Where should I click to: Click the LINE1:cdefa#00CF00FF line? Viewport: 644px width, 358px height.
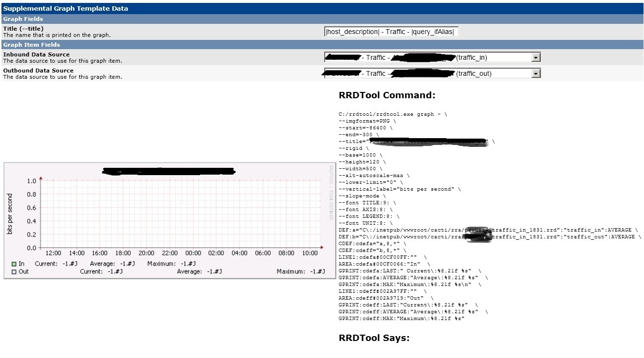tap(383, 257)
